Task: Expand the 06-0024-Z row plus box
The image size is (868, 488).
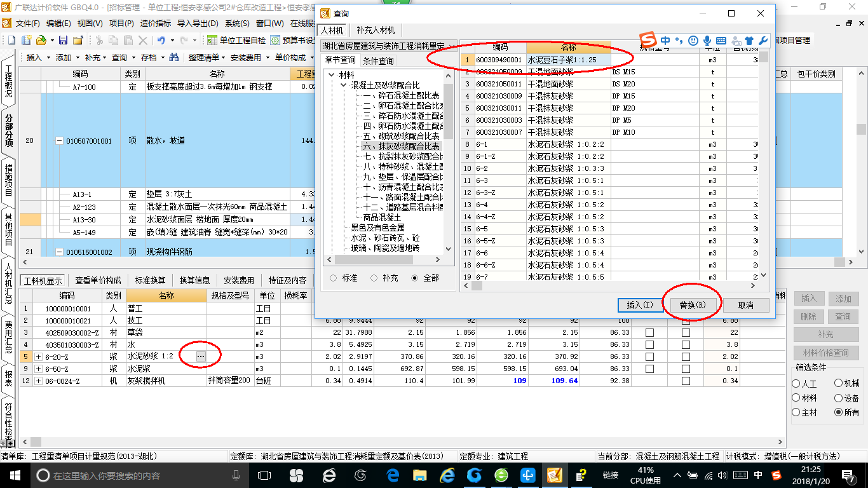Action: click(39, 381)
